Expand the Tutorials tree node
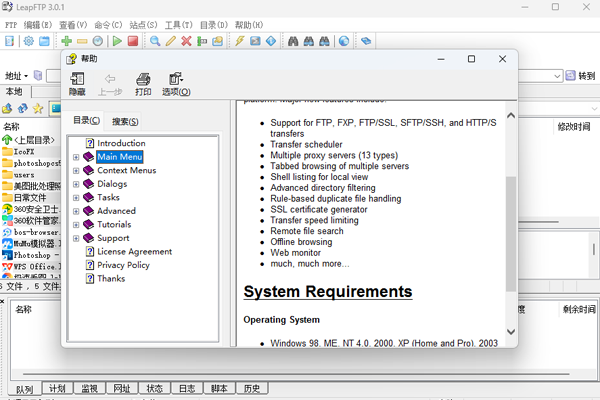The height and width of the screenshot is (400, 600). [76, 225]
